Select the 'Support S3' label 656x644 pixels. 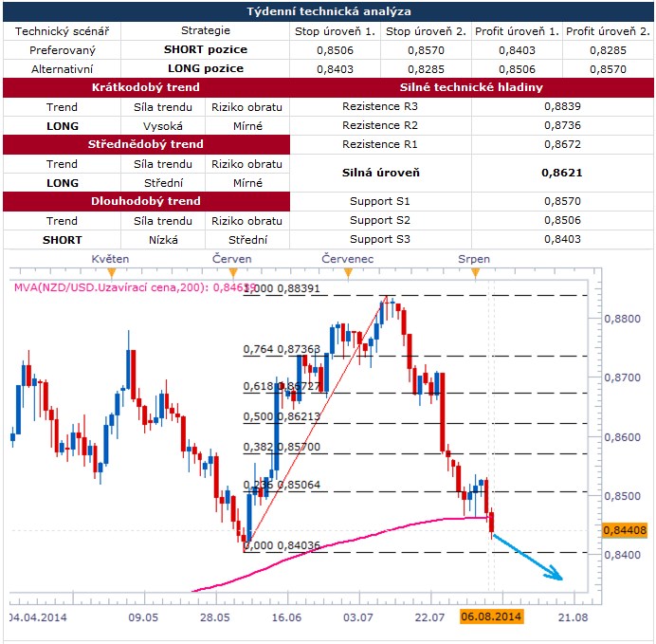[x=380, y=239]
